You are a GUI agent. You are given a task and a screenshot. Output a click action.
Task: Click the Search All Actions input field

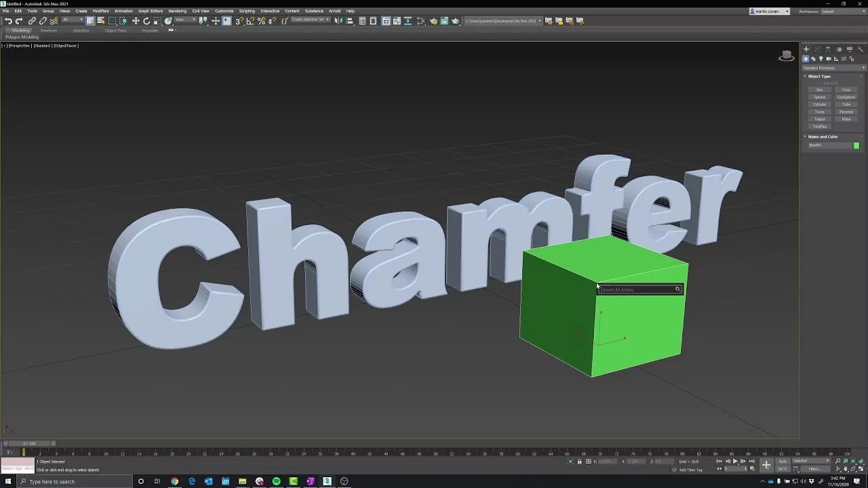[636, 290]
